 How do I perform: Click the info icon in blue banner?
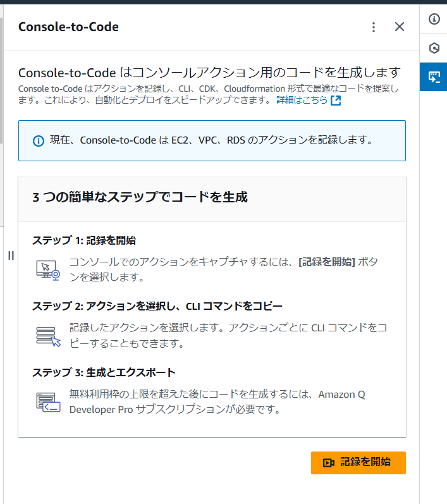click(39, 141)
